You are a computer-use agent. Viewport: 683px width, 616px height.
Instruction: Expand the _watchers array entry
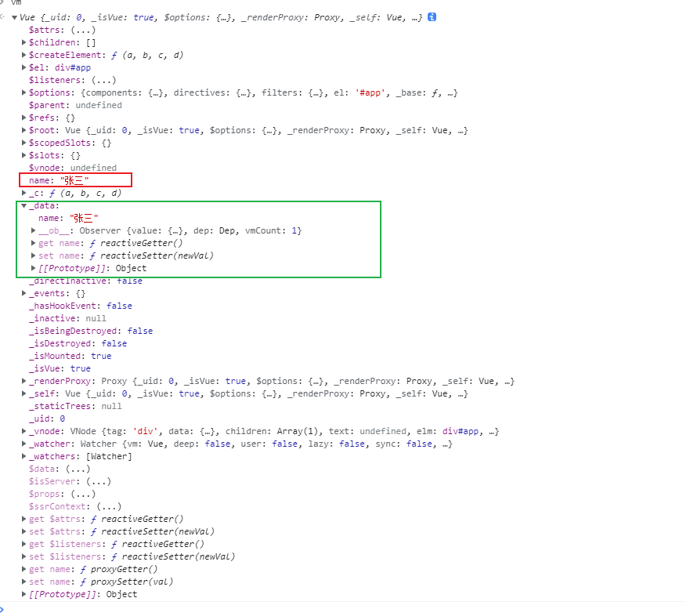click(x=24, y=456)
